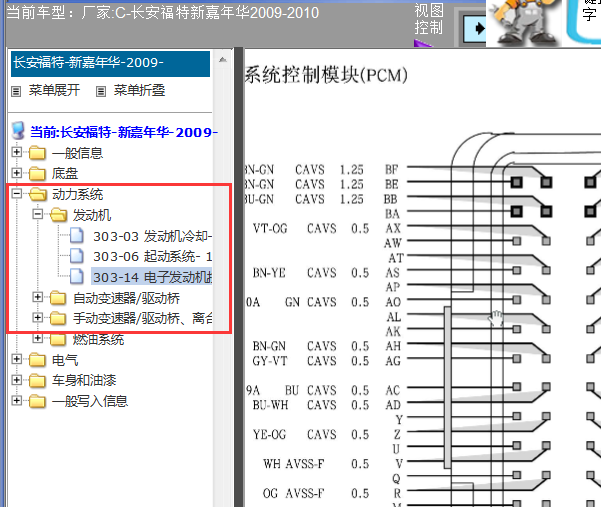Click the 长安福特-新嘉年华-2009 blue header
The image size is (601, 507).
coord(110,64)
